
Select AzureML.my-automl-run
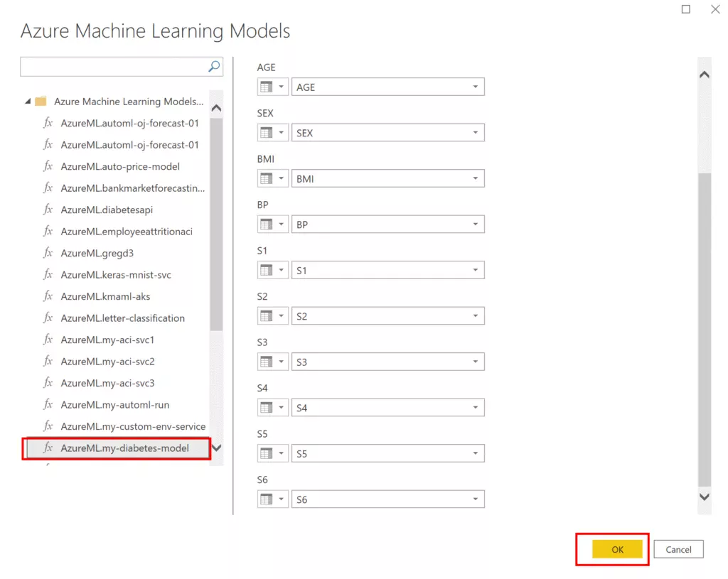pyautogui.click(x=115, y=404)
